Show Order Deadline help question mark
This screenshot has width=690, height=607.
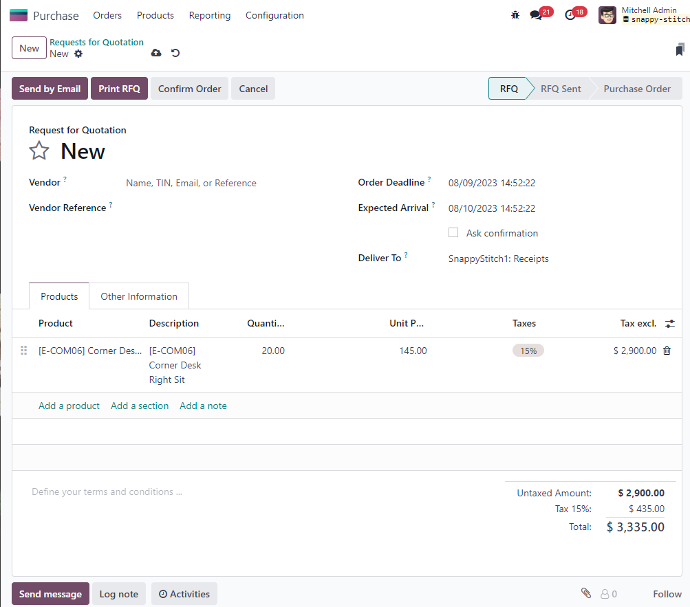point(429,179)
